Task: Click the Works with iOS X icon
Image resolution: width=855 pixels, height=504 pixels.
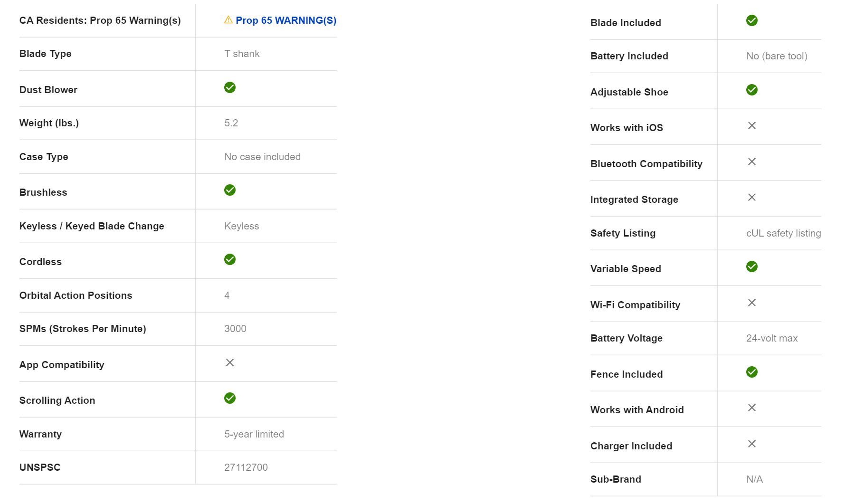Action: pyautogui.click(x=752, y=125)
